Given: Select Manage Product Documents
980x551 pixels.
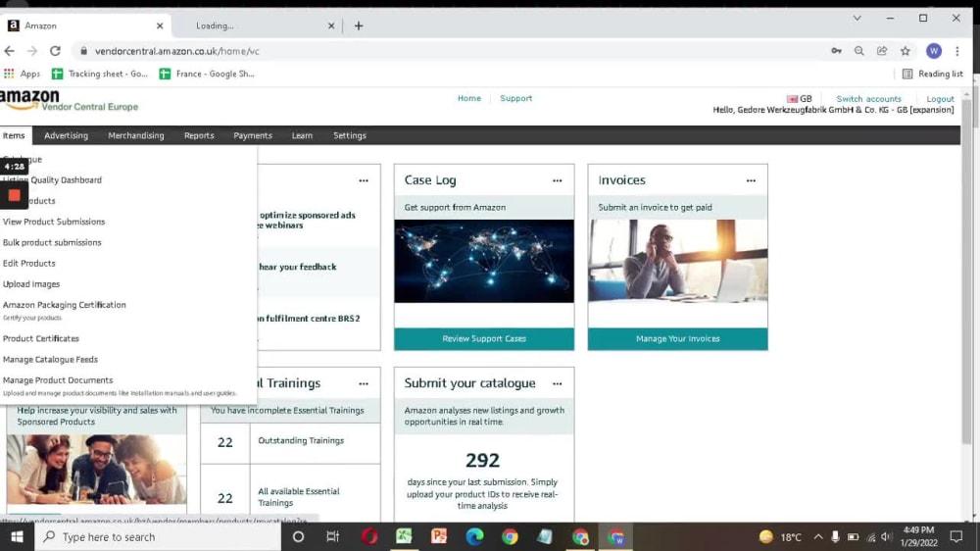Looking at the screenshot, I should [x=58, y=380].
